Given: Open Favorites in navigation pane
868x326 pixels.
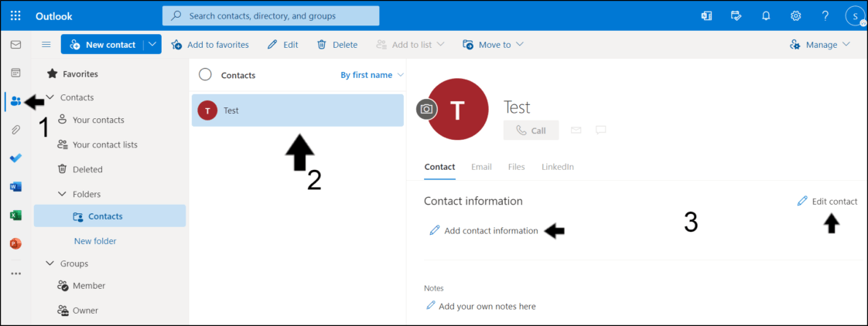Looking at the screenshot, I should tap(72, 73).
